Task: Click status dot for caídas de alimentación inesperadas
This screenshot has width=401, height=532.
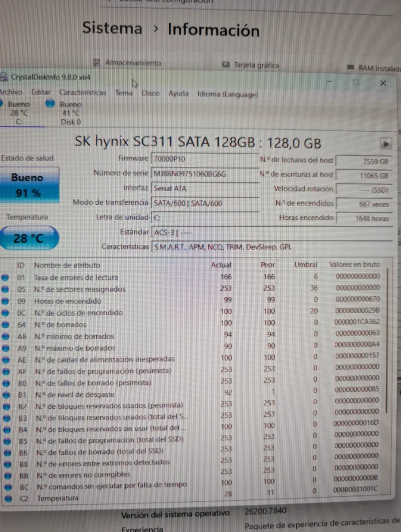Action: coord(6,360)
